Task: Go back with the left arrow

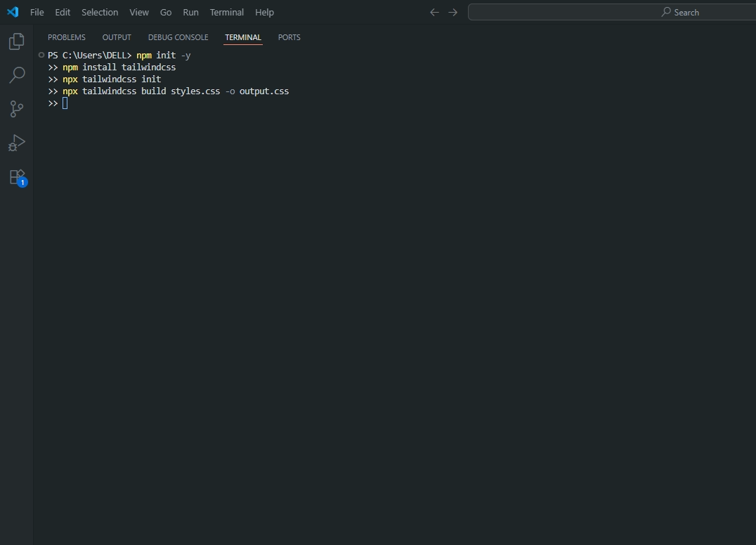Action: (434, 12)
